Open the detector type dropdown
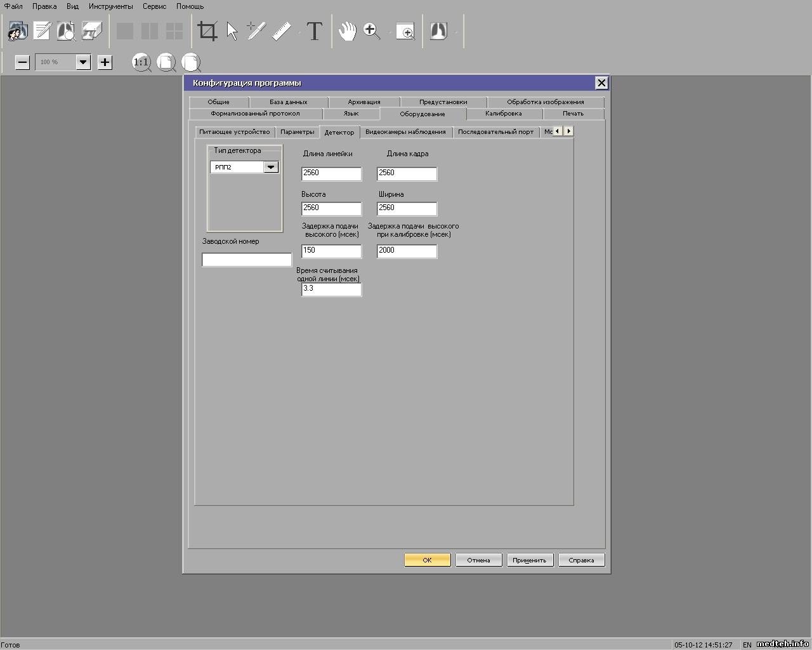Image resolution: width=812 pixels, height=650 pixels. [x=271, y=167]
